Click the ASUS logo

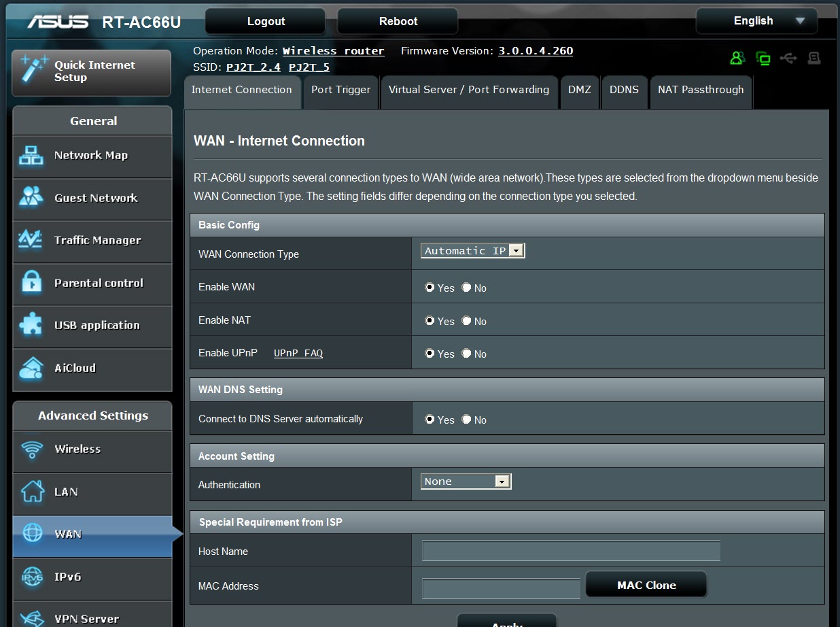(x=58, y=22)
